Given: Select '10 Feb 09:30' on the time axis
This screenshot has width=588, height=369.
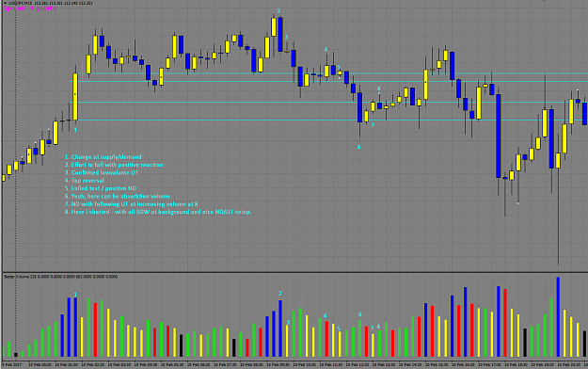Looking at the screenshot, I should [x=278, y=364].
